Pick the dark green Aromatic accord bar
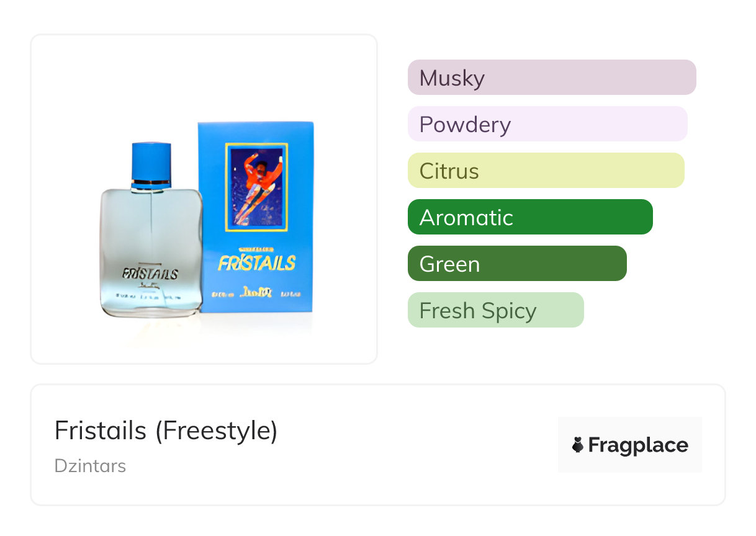This screenshot has height=536, width=756. point(530,217)
